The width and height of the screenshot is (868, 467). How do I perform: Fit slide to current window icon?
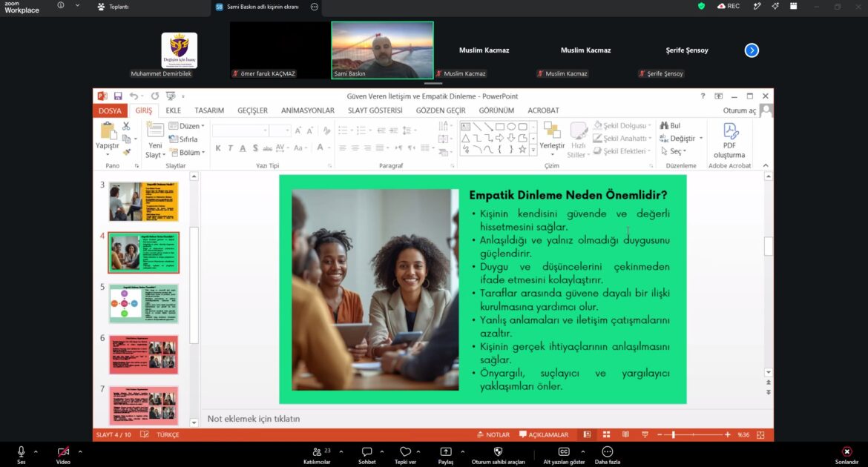coord(760,435)
